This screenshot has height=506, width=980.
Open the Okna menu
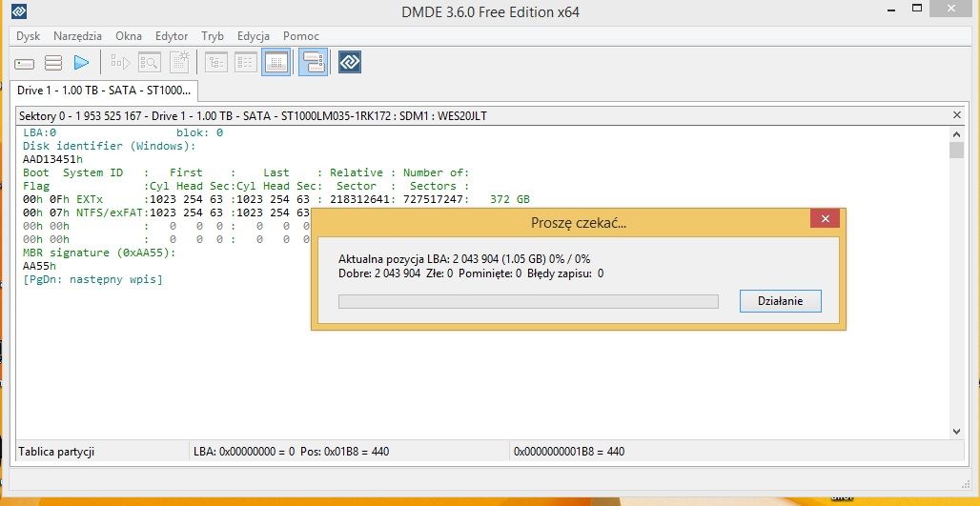click(x=129, y=36)
